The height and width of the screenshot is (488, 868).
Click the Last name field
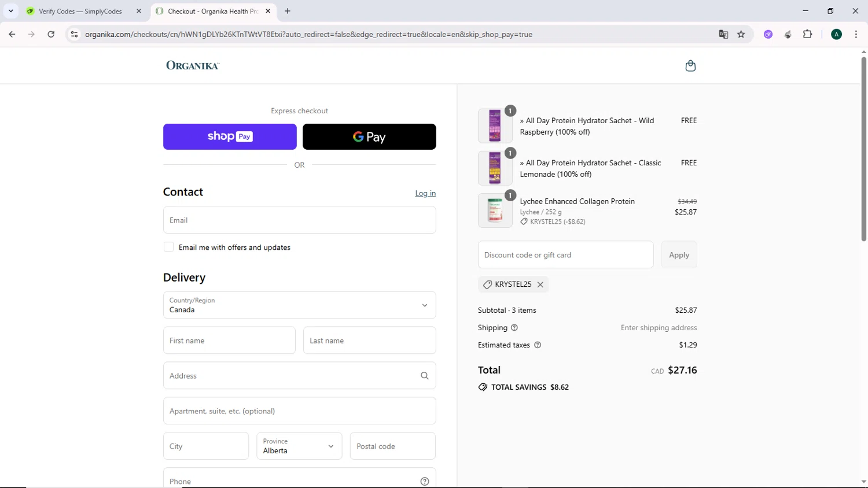pyautogui.click(x=370, y=341)
